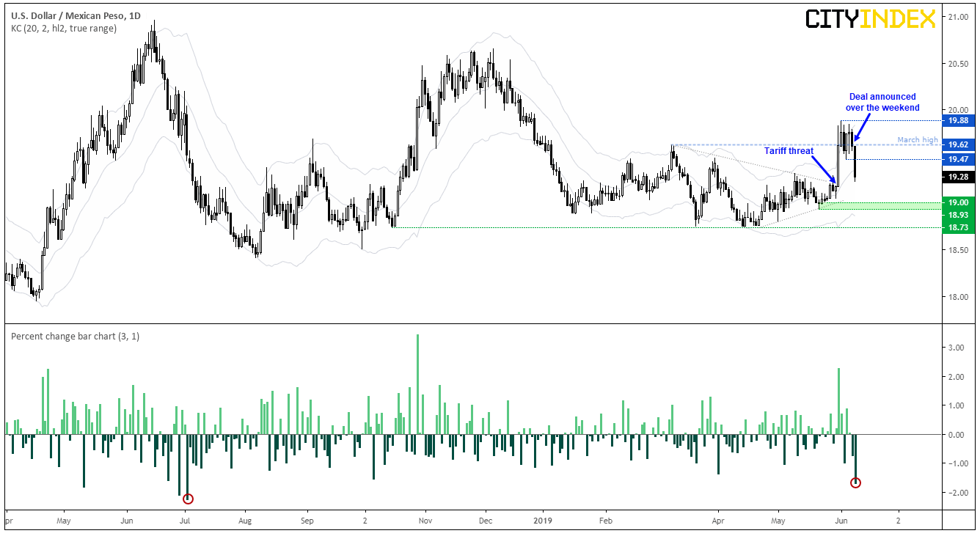Click the 1.00 percent axis value

[958, 405]
